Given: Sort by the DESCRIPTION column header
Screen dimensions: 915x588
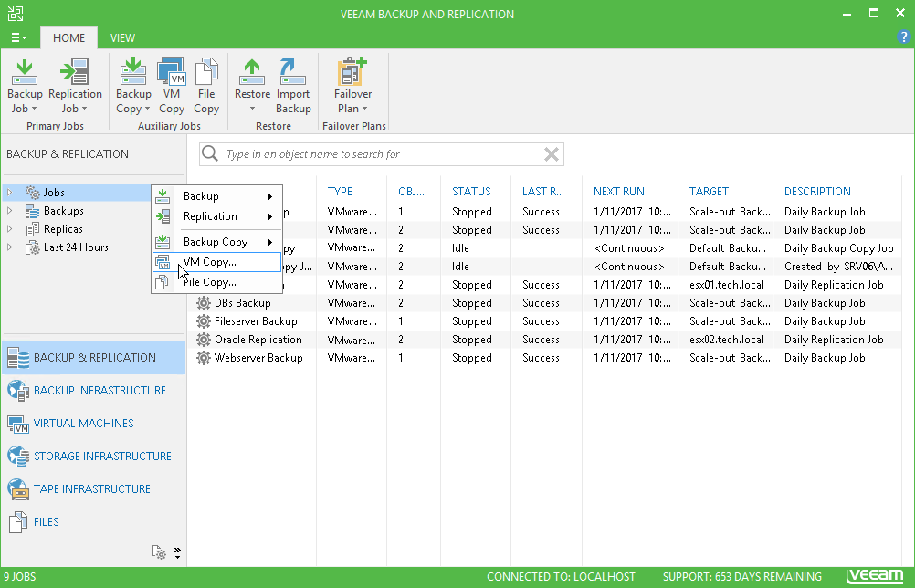Looking at the screenshot, I should click(x=817, y=192).
